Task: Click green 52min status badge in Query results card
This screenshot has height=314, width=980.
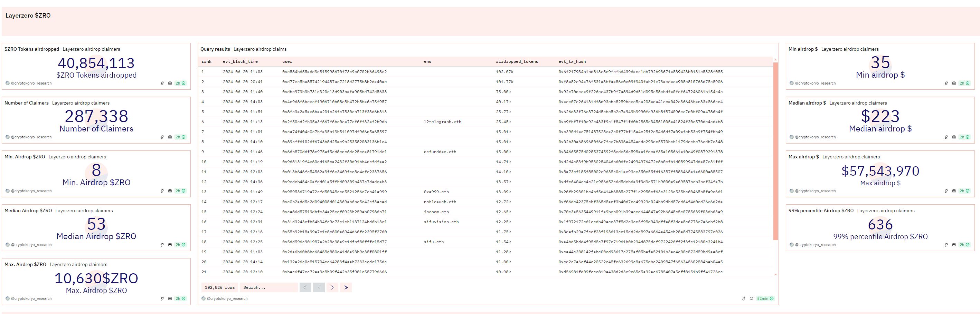Action: point(765,299)
